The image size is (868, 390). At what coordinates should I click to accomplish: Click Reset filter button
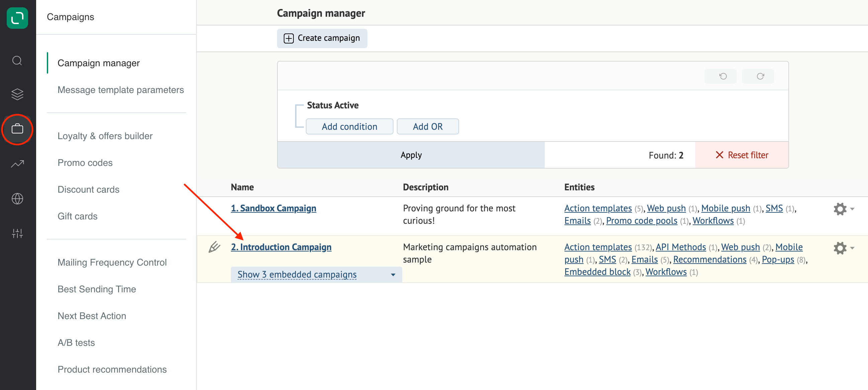tap(741, 155)
